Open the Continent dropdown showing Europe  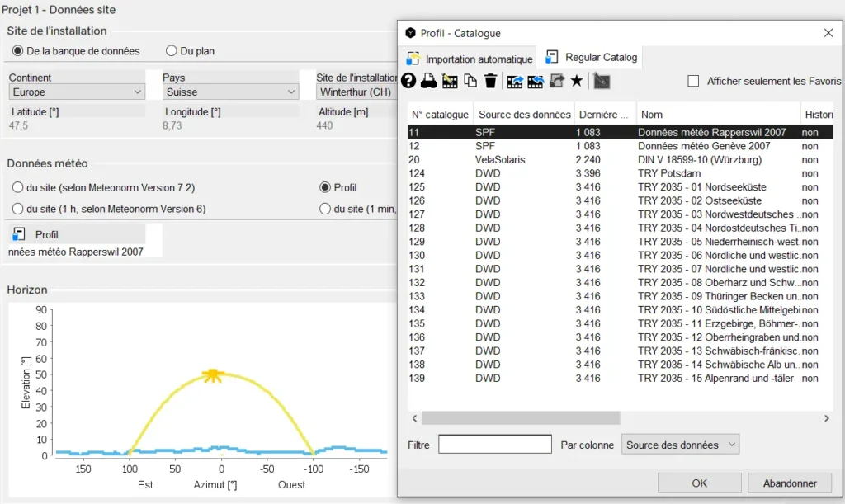(x=77, y=92)
